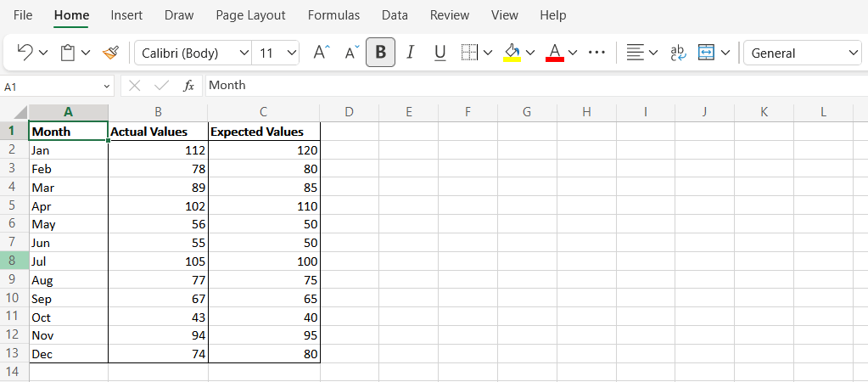Toggle Underline formatting
This screenshot has height=382, width=868.
pos(440,53)
